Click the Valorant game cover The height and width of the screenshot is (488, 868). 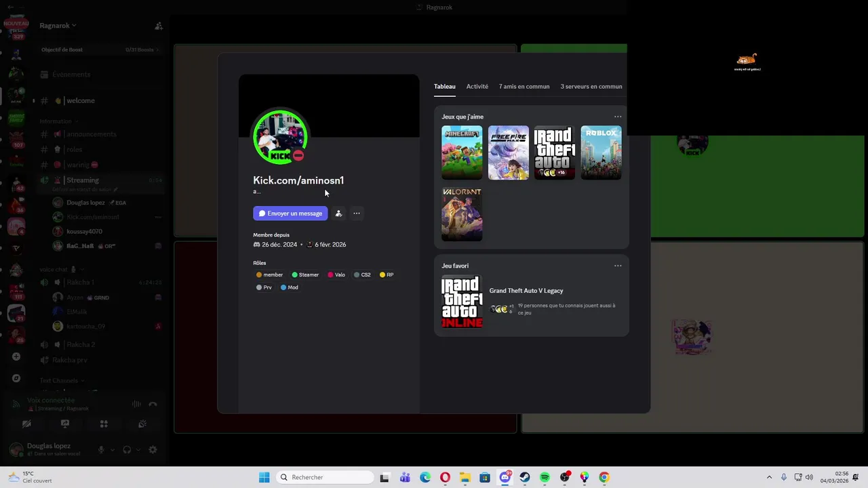(462, 214)
